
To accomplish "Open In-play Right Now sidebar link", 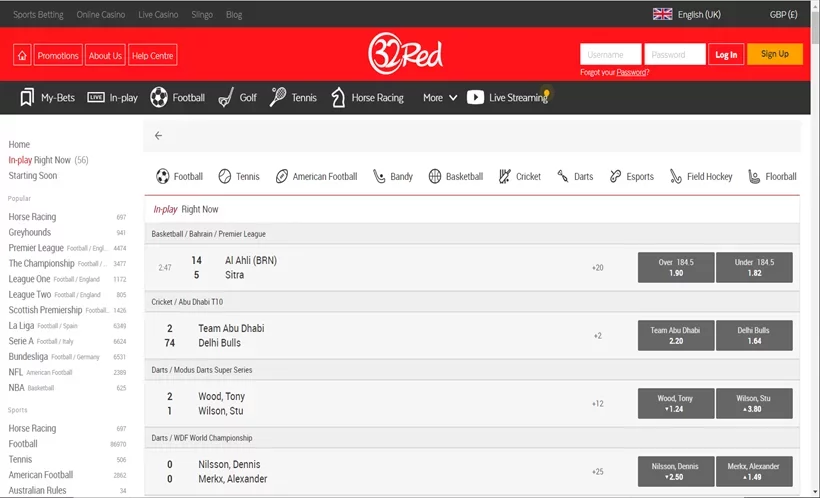I will tap(48, 160).
